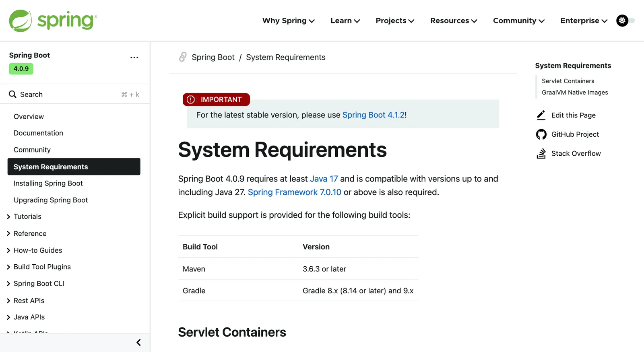Go to Installing Spring Boot
Screen dimensions: 644x352
(x=48, y=183)
